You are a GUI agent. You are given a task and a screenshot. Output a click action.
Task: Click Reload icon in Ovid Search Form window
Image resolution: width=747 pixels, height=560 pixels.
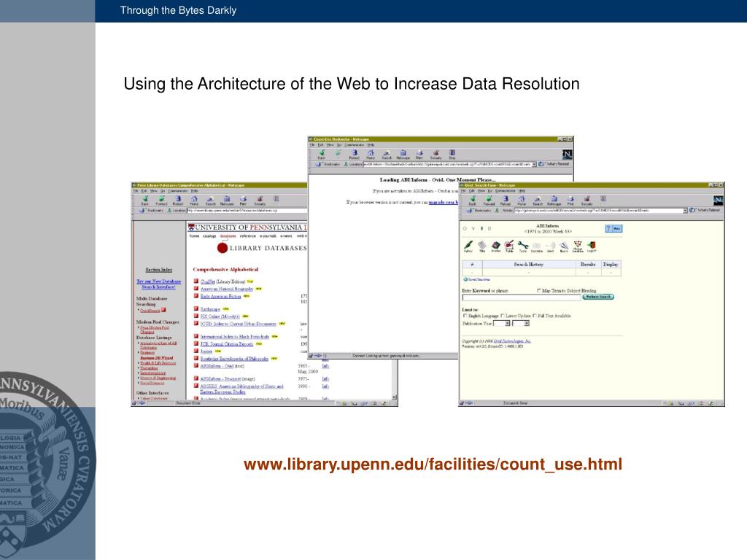pyautogui.click(x=505, y=200)
